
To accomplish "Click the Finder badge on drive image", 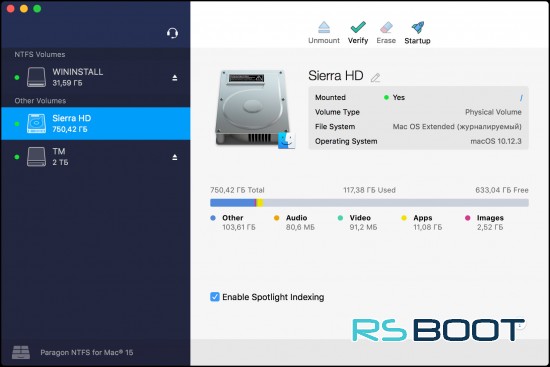I will 287,141.
